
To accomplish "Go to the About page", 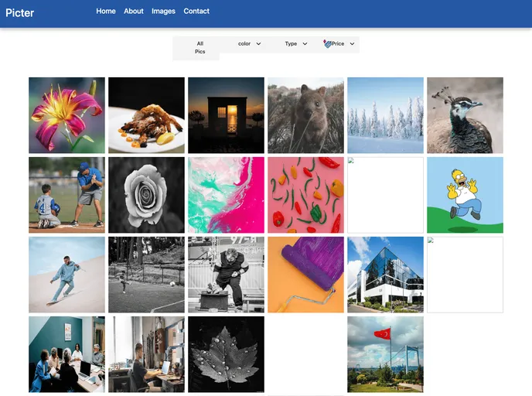I will [x=134, y=12].
